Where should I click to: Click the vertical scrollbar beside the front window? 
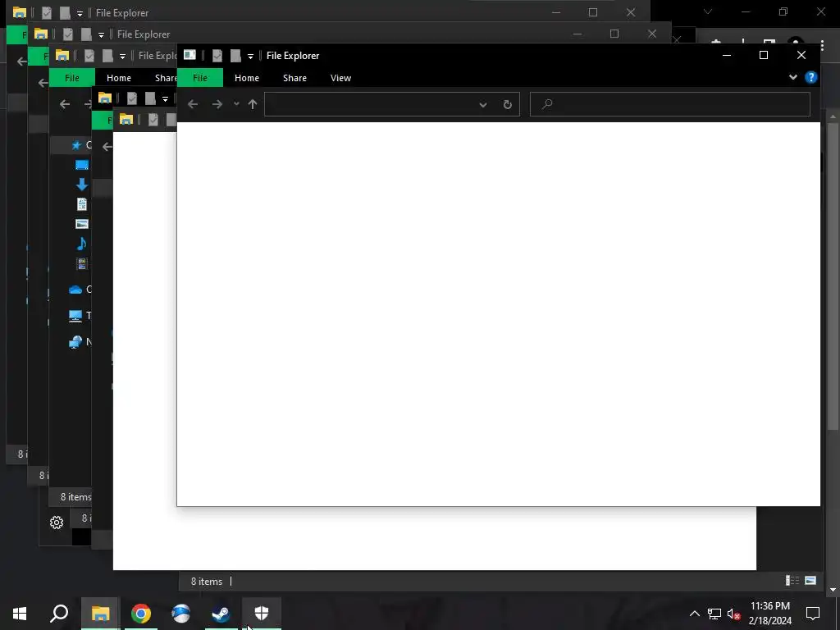tap(833, 276)
